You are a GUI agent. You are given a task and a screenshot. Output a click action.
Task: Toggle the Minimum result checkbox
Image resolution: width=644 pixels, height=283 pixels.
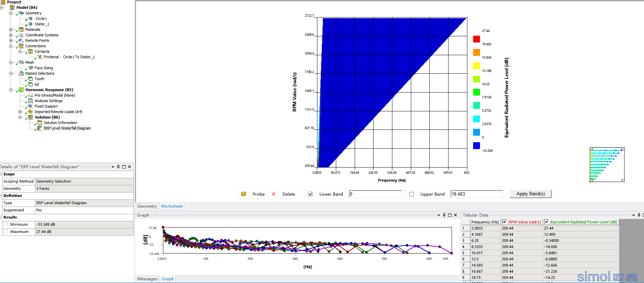[5, 224]
